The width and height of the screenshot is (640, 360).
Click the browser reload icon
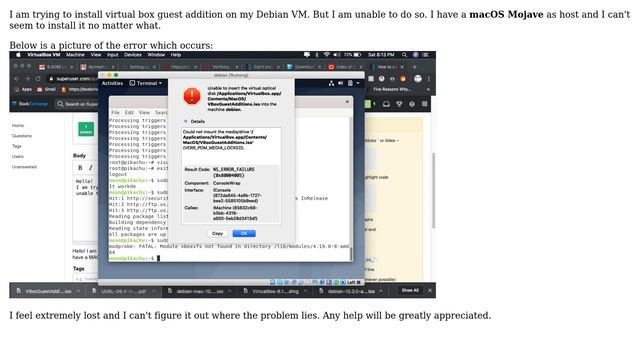click(x=38, y=79)
